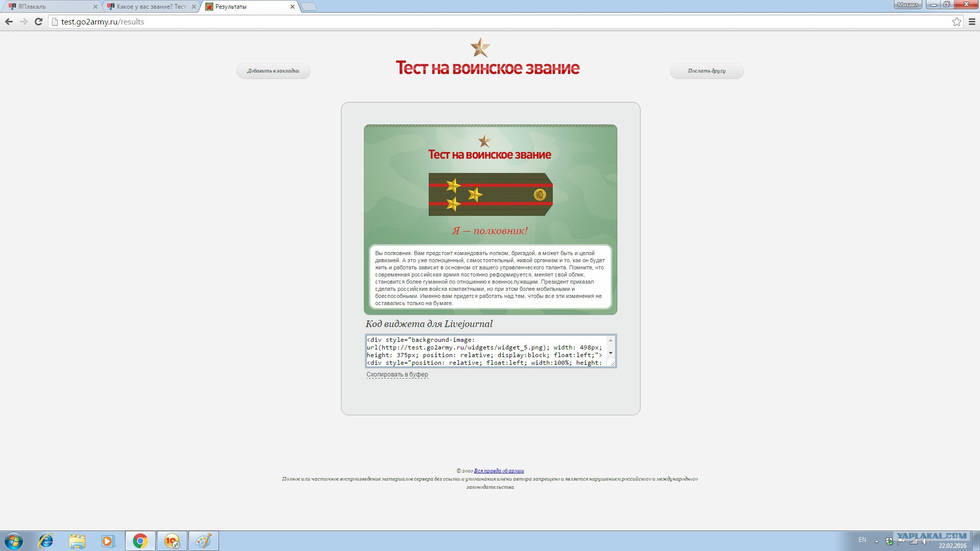
Task: Click the browser back arrow
Action: click(9, 21)
